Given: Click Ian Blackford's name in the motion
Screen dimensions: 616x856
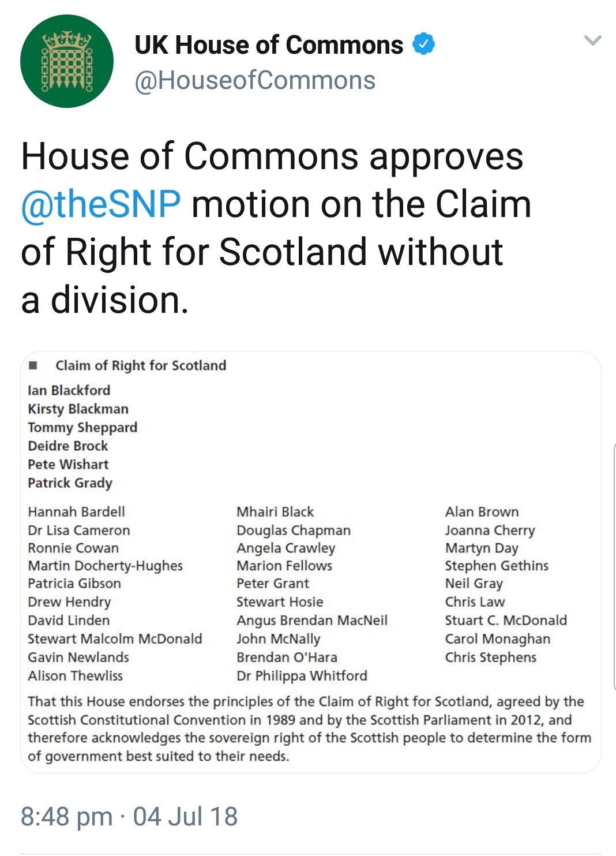Looking at the screenshot, I should tap(69, 390).
